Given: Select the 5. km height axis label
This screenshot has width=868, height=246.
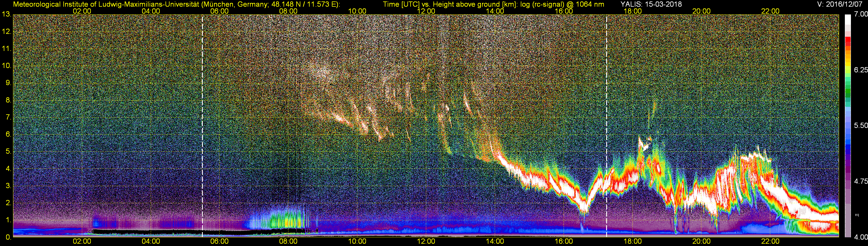Looking at the screenshot, I should pyautogui.click(x=8, y=152).
